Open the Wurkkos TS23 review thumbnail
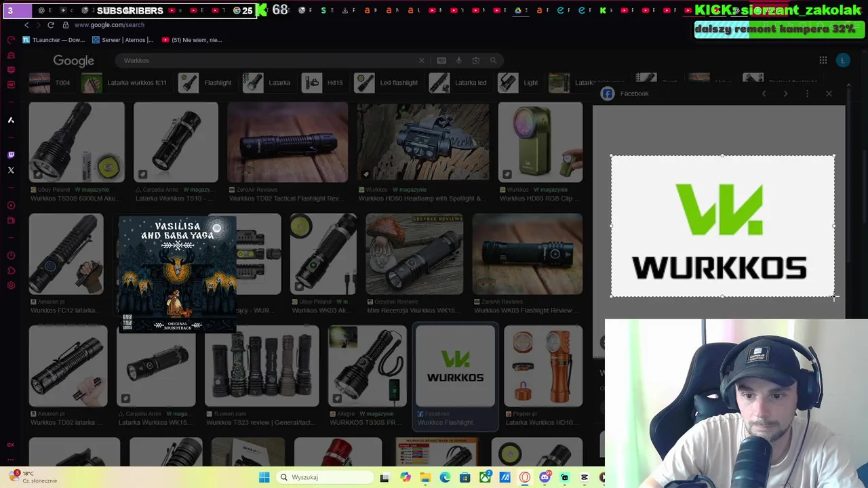Viewport: 868px width, 488px height. [x=262, y=366]
